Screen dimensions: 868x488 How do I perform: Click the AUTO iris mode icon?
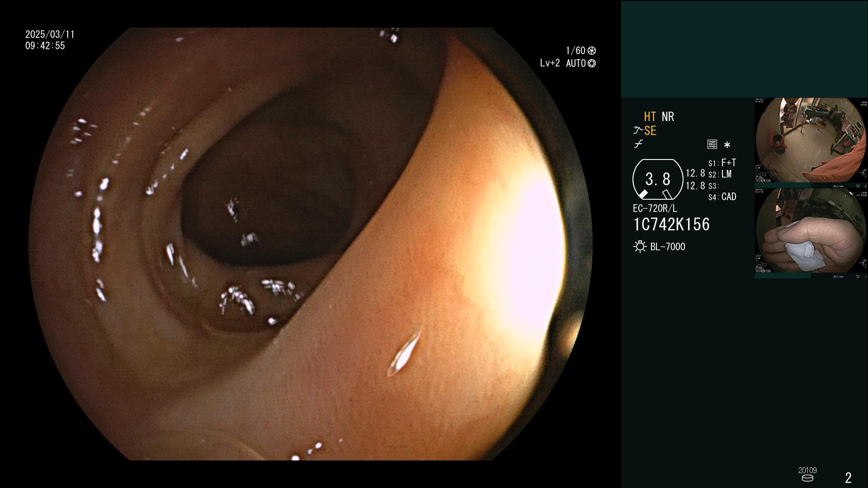coord(592,63)
